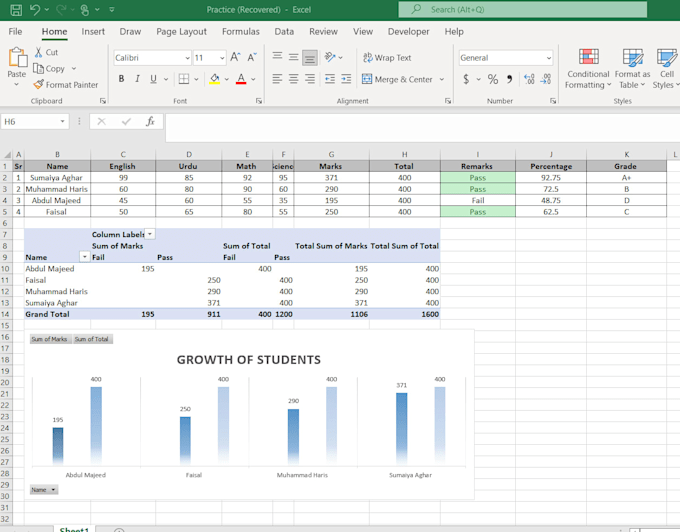The width and height of the screenshot is (680, 532).
Task: Open pivot Name row filter dropdown
Action: click(x=85, y=257)
